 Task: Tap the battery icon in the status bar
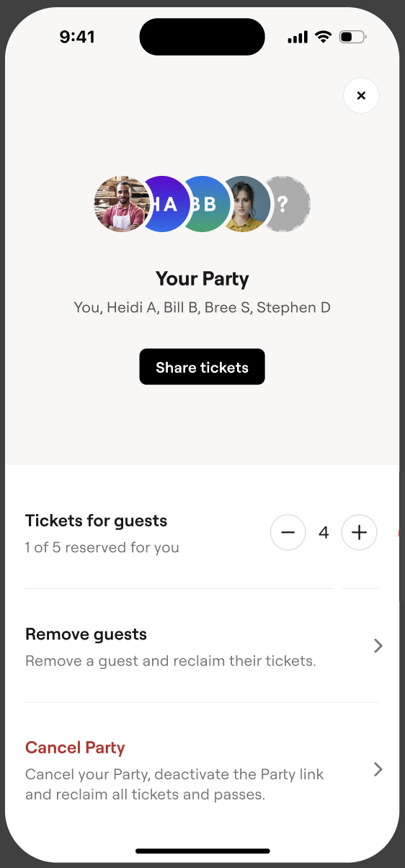pyautogui.click(x=352, y=37)
